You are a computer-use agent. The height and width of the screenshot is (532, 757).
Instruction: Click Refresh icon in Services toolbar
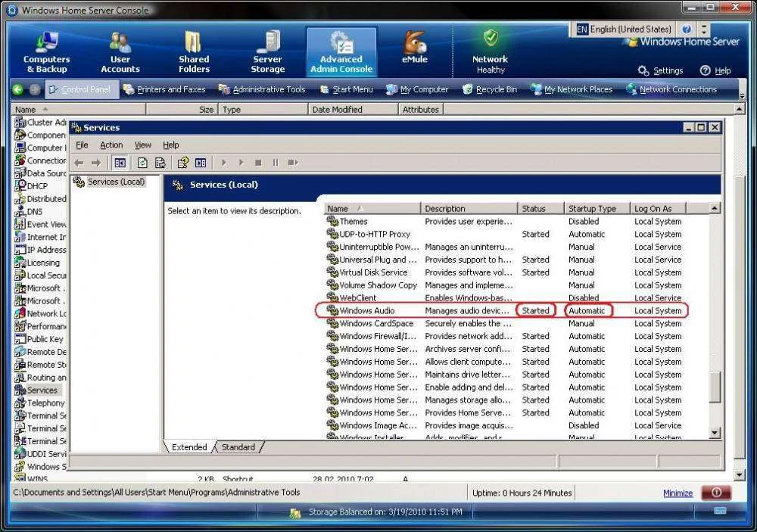click(x=142, y=163)
